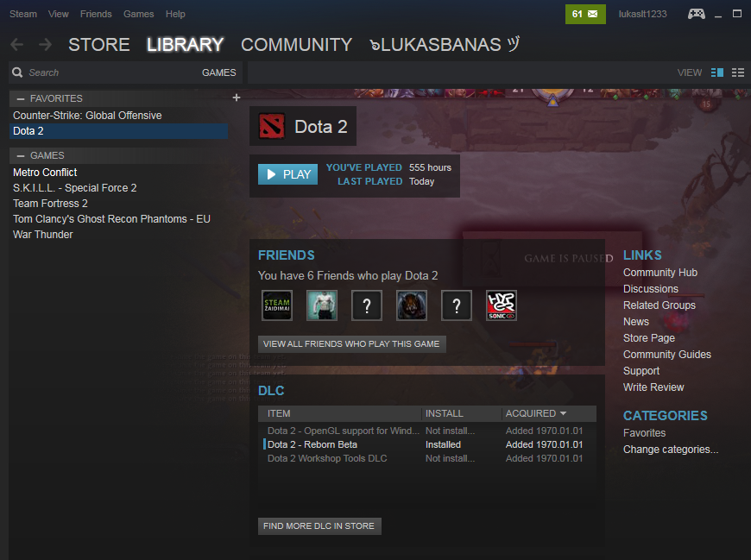Select the Dota 2 - Reborn Beta DLC row
751x560 pixels.
click(427, 444)
